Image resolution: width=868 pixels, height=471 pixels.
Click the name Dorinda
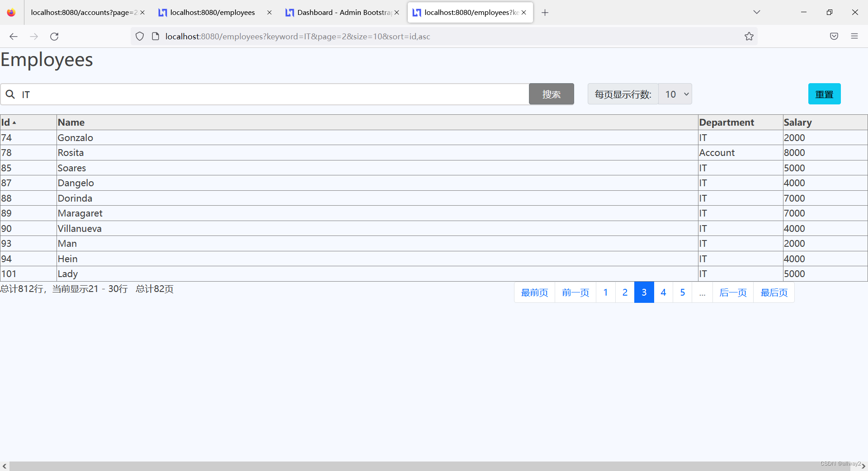pos(75,198)
